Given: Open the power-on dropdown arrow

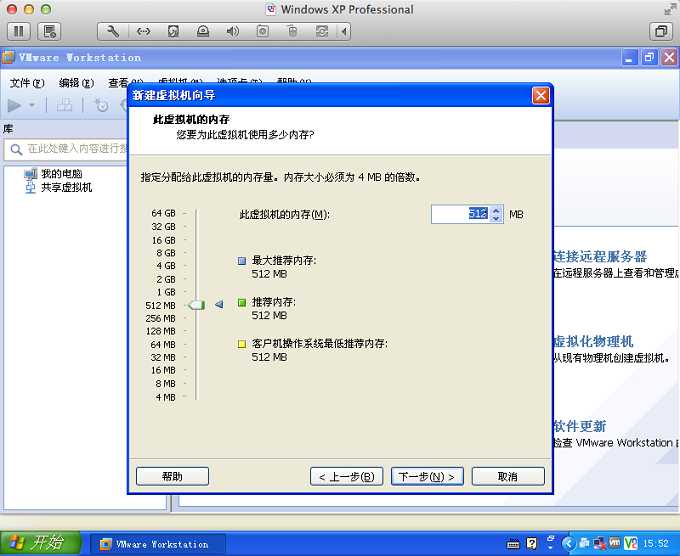Looking at the screenshot, I should pyautogui.click(x=32, y=105).
